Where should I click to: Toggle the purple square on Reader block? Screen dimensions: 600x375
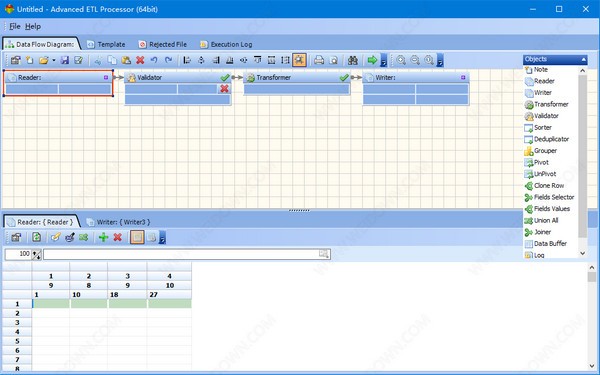point(106,77)
